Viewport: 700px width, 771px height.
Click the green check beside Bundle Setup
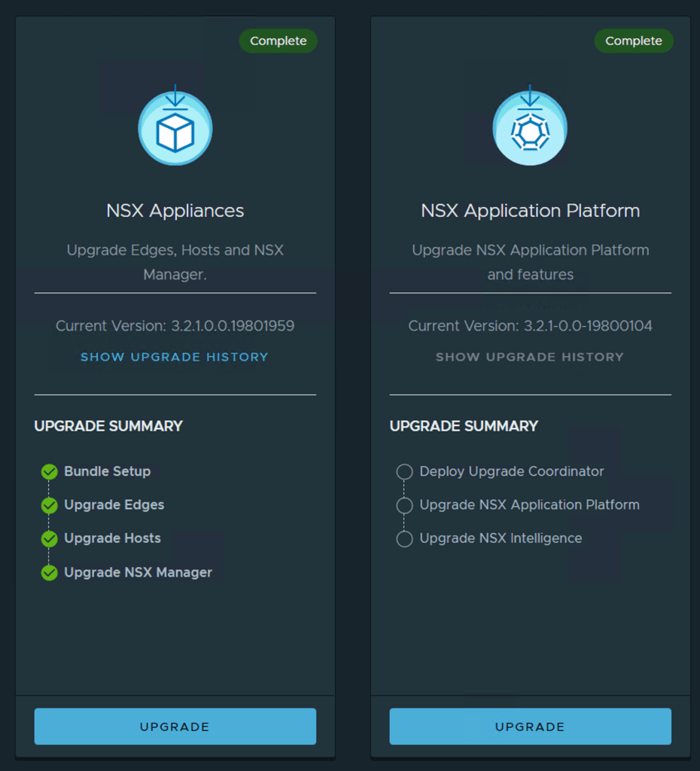(x=50, y=472)
